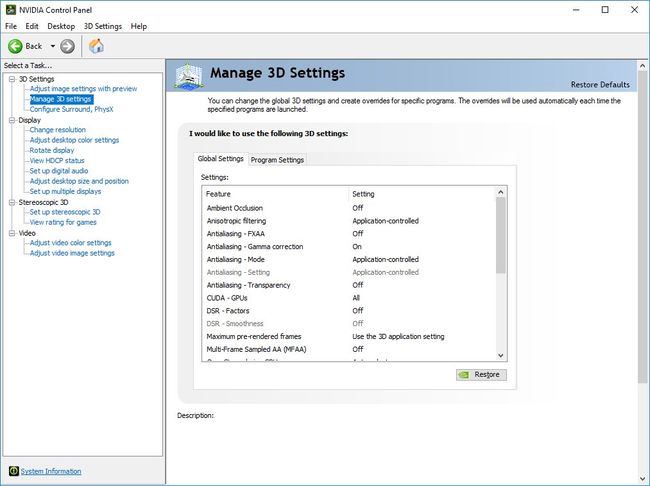Select the Adjust video color settings task
The width and height of the screenshot is (650, 486).
coord(70,243)
